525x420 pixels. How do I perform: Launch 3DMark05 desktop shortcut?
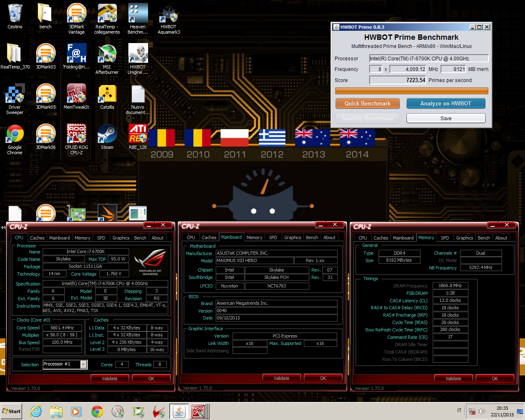(46, 97)
